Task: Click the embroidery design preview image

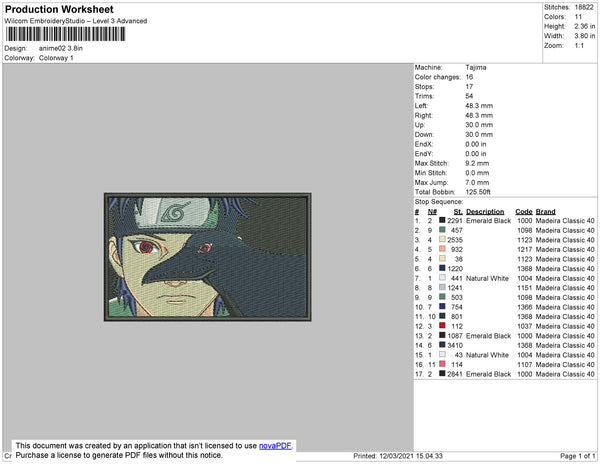Action: point(207,257)
